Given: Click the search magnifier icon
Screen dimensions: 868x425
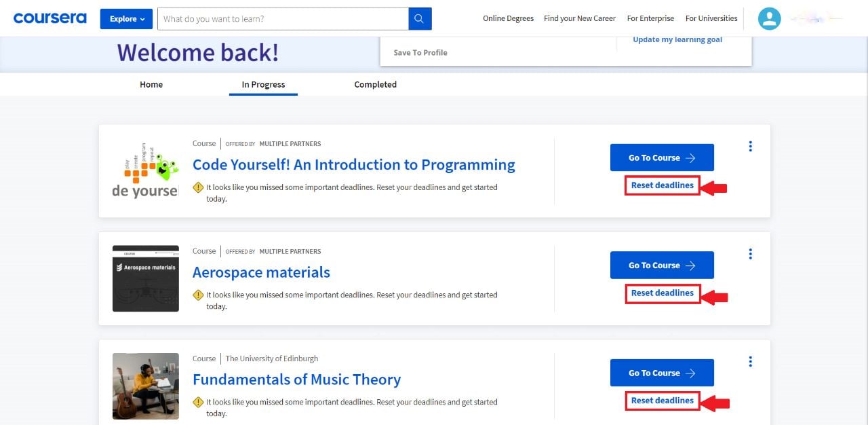Looking at the screenshot, I should [x=419, y=18].
